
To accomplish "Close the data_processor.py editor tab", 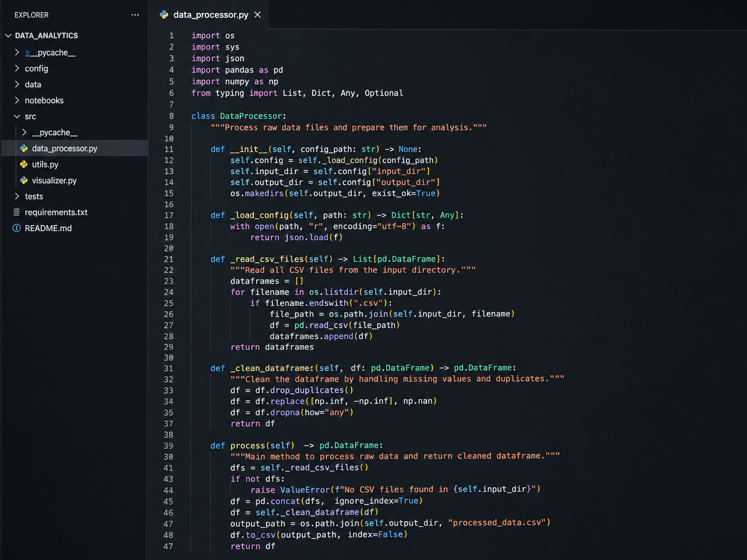I will tap(257, 15).
